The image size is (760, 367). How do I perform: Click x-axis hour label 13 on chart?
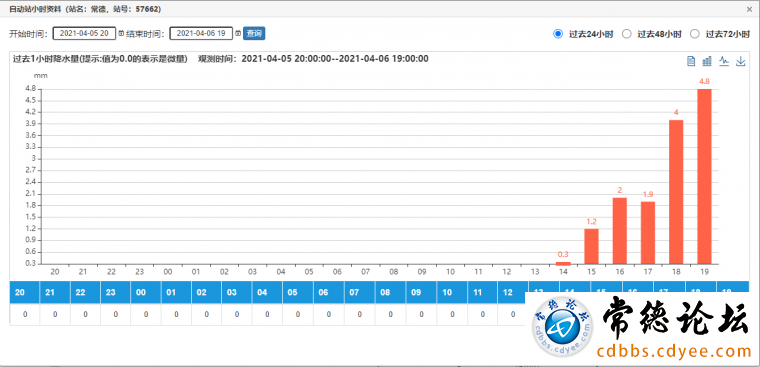pos(535,272)
